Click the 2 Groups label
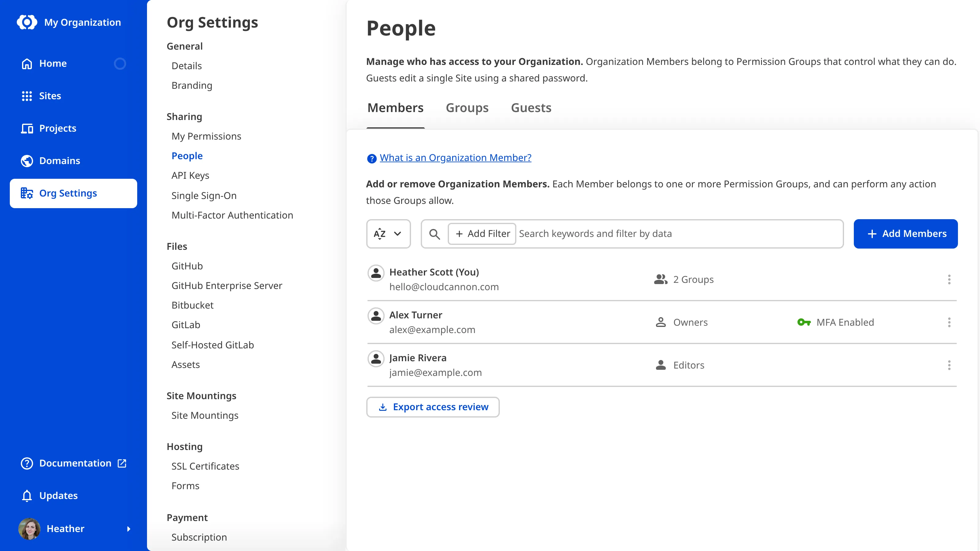 [x=693, y=279]
